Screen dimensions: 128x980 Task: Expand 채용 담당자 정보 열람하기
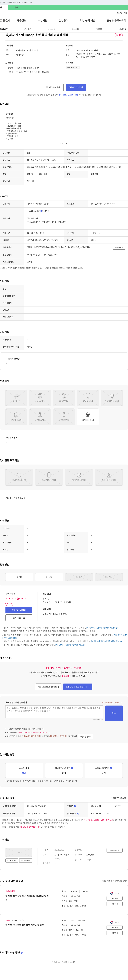tap(78, 687)
